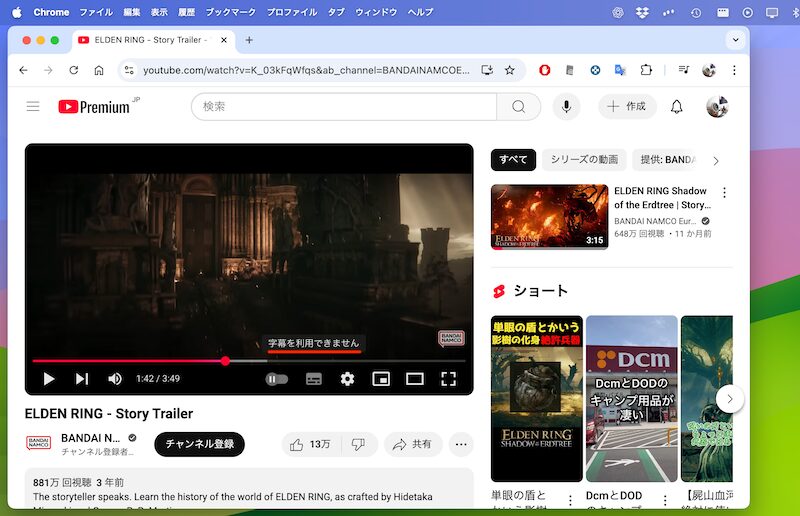The width and height of the screenshot is (800, 516).
Task: Toggle the autoplay switch in player
Action: [x=277, y=379]
